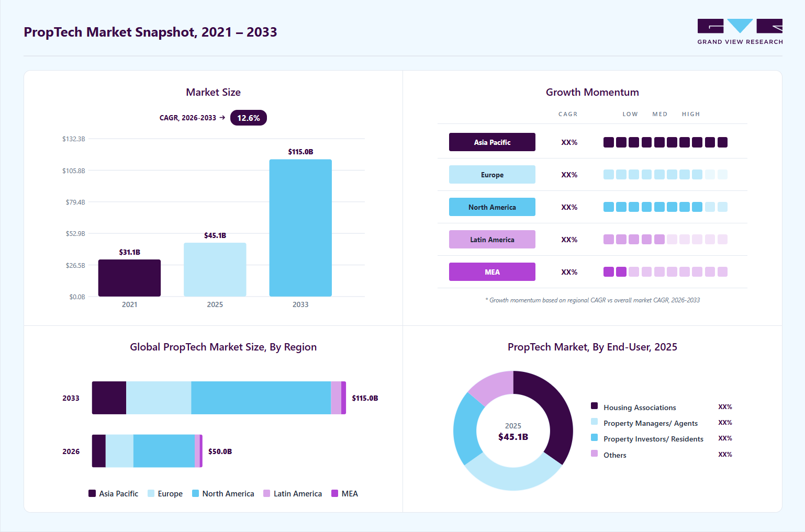Click the Housing Associations XX% value
The height and width of the screenshot is (532, 805).
pyautogui.click(x=725, y=407)
